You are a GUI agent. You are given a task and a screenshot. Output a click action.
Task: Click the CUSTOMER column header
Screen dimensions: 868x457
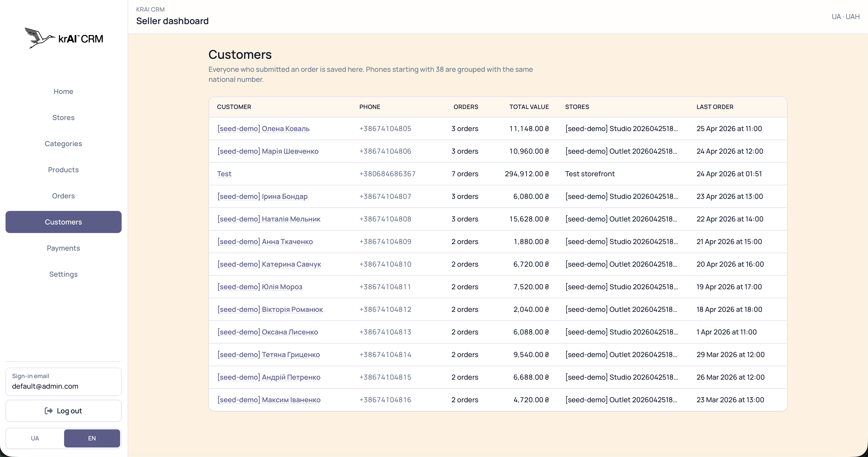pyautogui.click(x=234, y=107)
